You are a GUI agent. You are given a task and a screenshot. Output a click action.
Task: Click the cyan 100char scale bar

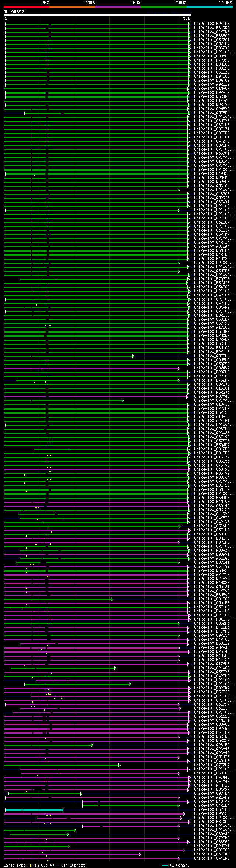(165, 865)
